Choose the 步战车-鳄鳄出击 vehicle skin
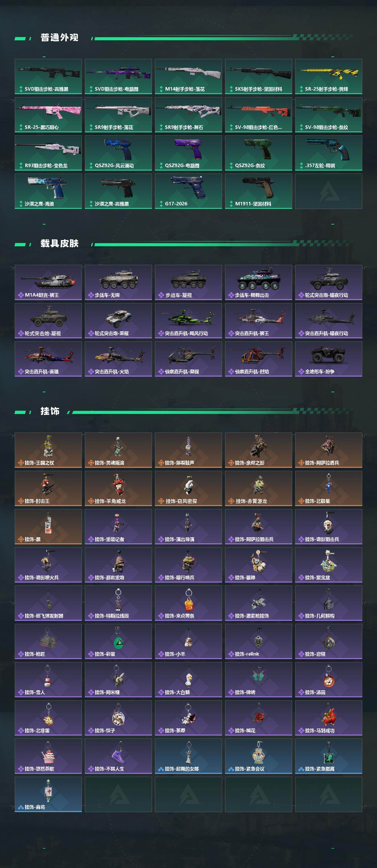The image size is (377, 868). click(258, 282)
